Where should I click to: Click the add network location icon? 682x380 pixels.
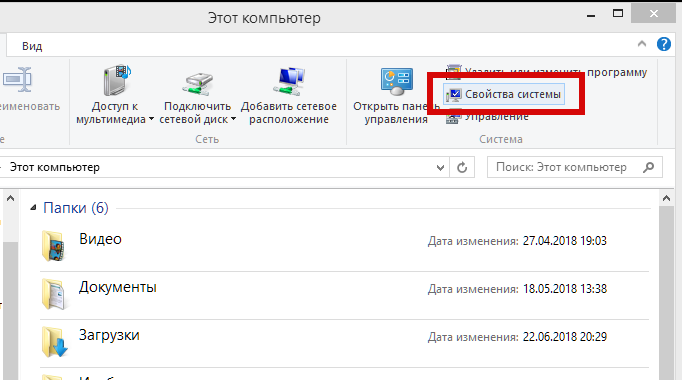tap(289, 81)
